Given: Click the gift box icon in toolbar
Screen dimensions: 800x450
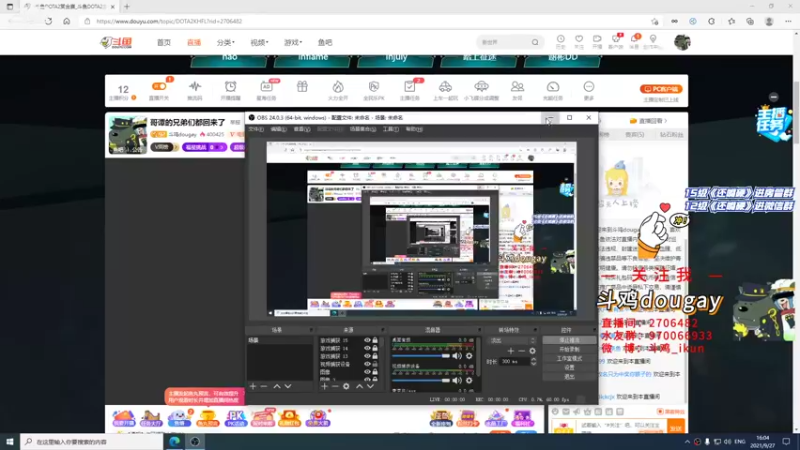Looking at the screenshot, I should (302, 86).
